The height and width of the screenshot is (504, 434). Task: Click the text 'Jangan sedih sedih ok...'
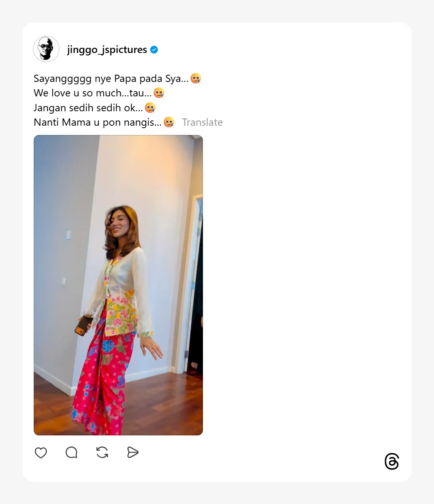88,108
